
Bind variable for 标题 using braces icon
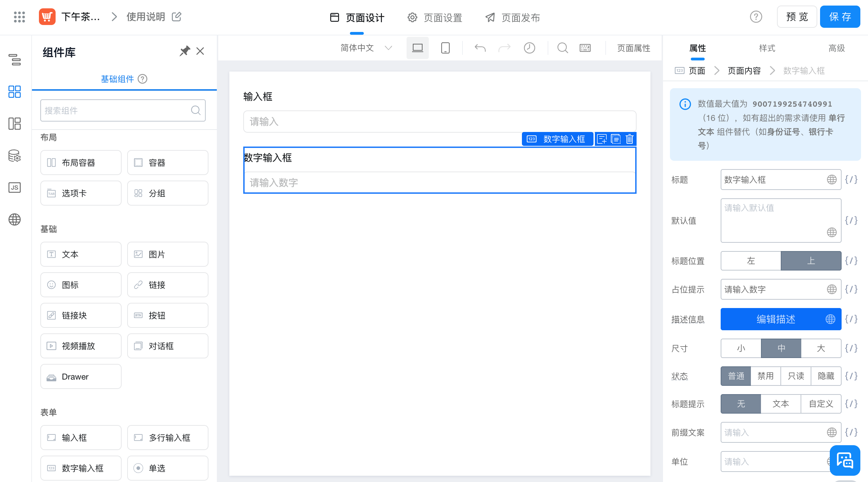[x=851, y=180]
